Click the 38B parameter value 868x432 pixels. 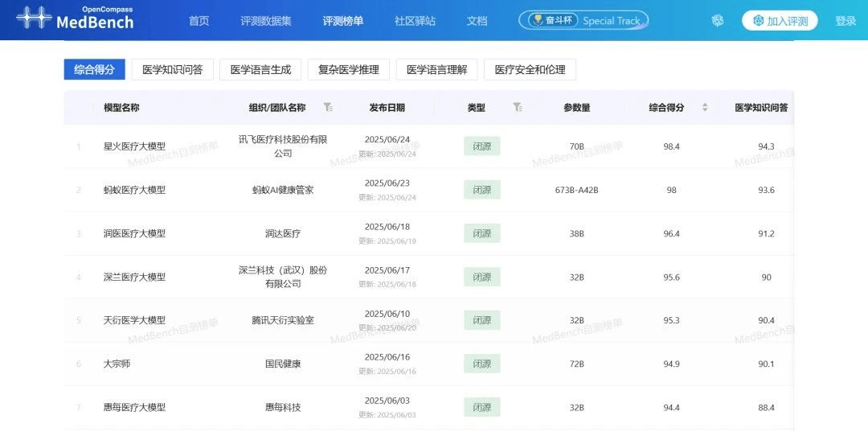(x=577, y=234)
